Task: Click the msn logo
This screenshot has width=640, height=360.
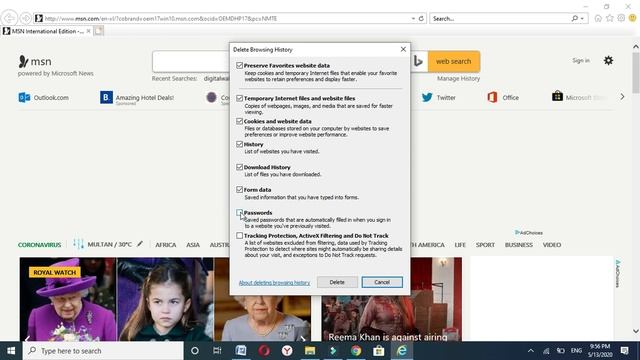Action: pyautogui.click(x=35, y=62)
